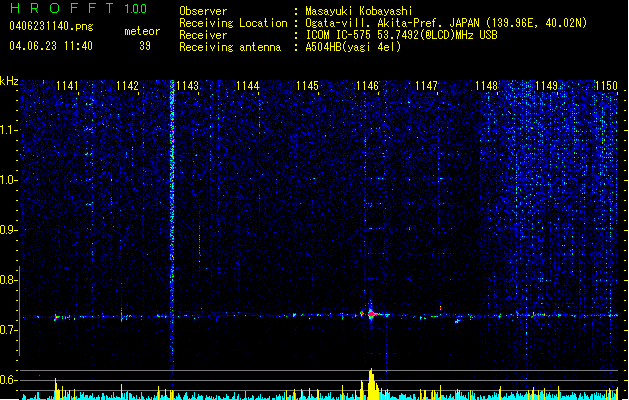Click the time marker 1147
Screen dimensions: 629x400
[426, 86]
